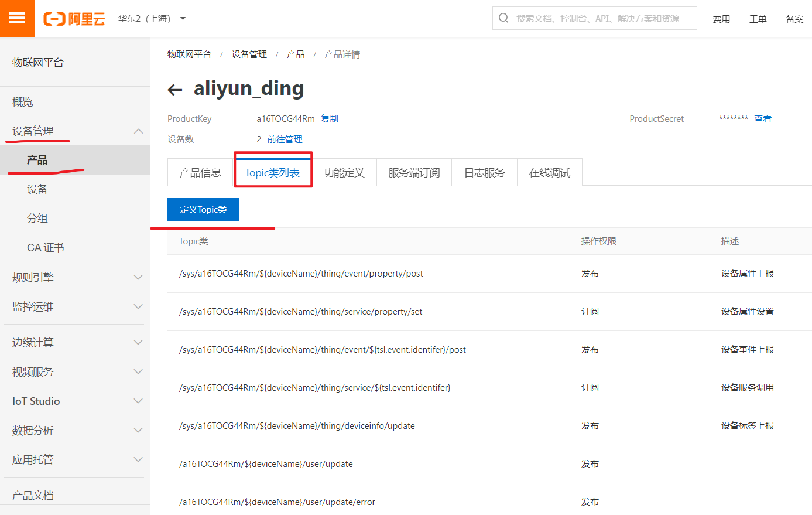Click the Topic类 column header
The height and width of the screenshot is (515, 812).
point(194,241)
